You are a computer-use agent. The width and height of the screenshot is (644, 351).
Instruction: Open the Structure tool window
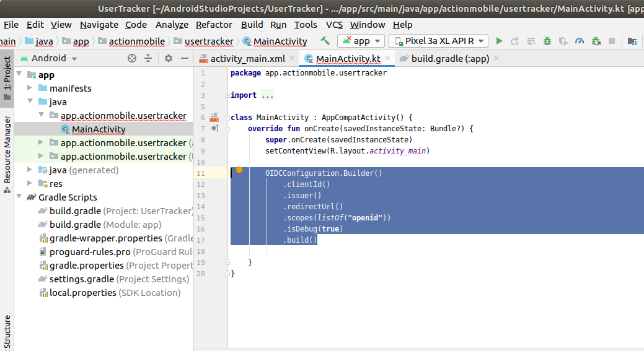(7, 332)
